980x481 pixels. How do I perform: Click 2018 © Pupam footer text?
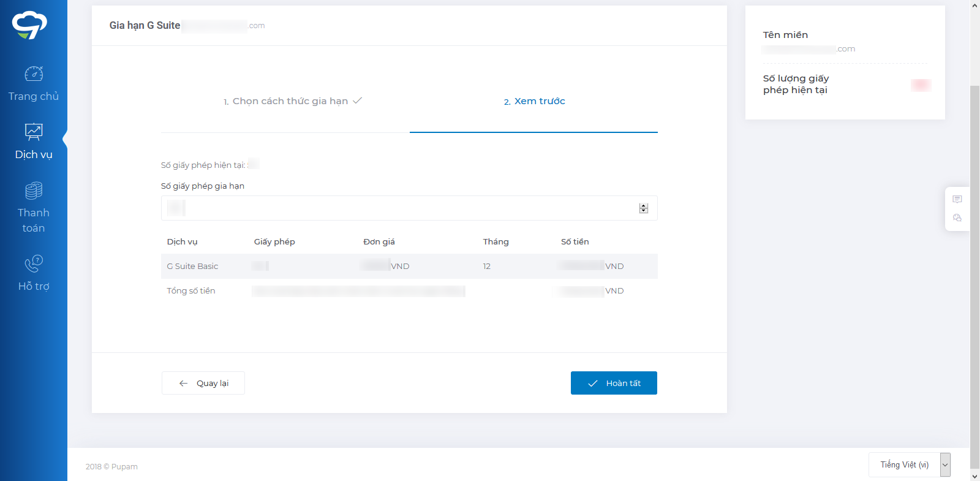(x=111, y=466)
